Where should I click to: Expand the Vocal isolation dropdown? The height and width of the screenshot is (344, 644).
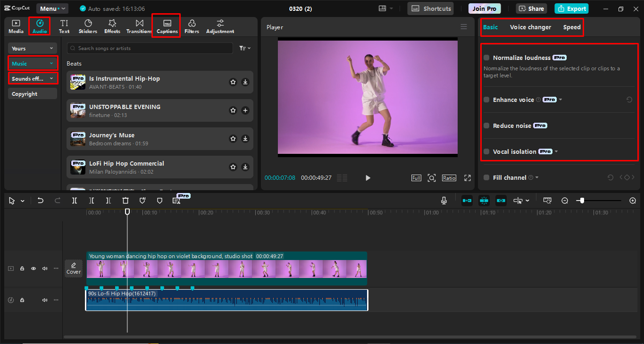pos(557,151)
